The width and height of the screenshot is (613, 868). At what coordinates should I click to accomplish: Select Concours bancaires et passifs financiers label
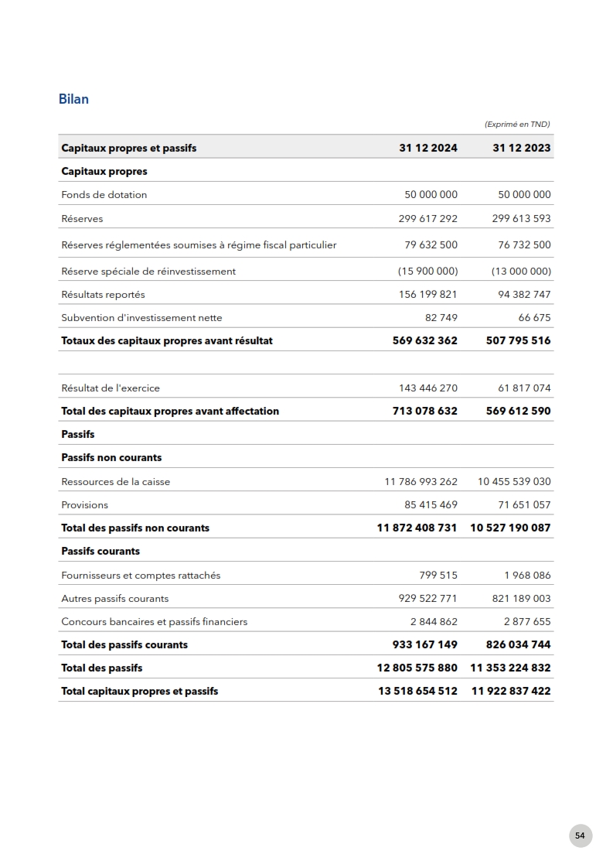(155, 622)
